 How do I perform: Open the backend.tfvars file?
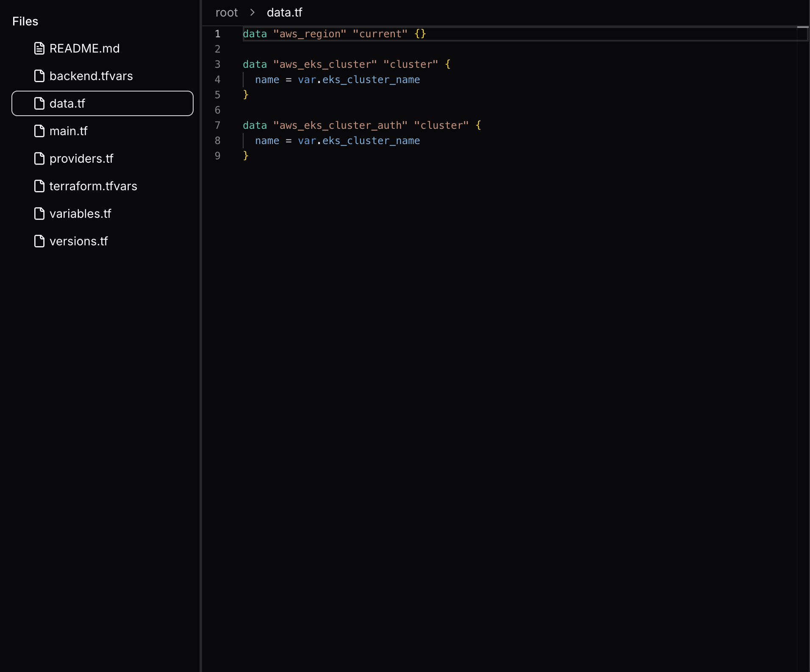coord(103,76)
